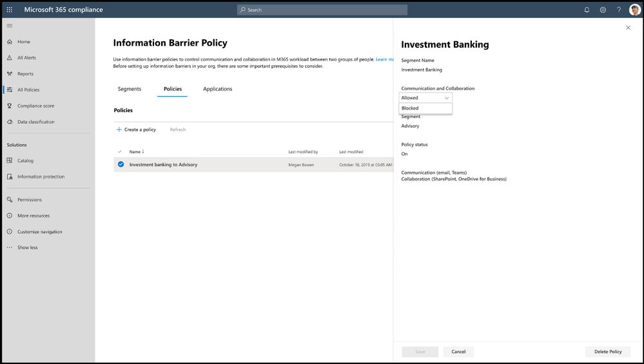This screenshot has width=644, height=364.
Task: Click the Data classification icon
Action: pyautogui.click(x=10, y=122)
